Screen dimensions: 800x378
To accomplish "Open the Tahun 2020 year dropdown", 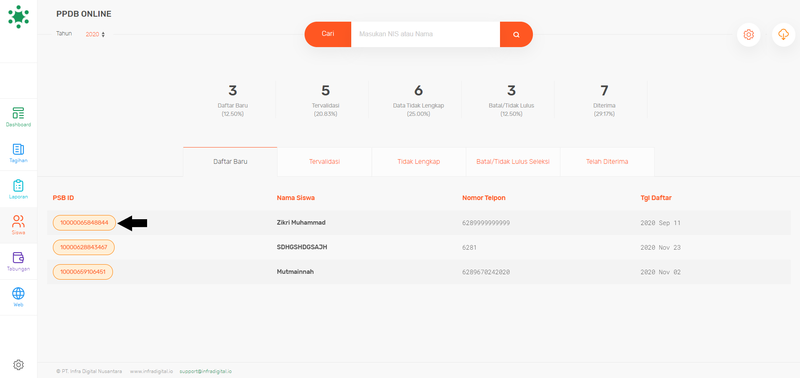I will (95, 34).
